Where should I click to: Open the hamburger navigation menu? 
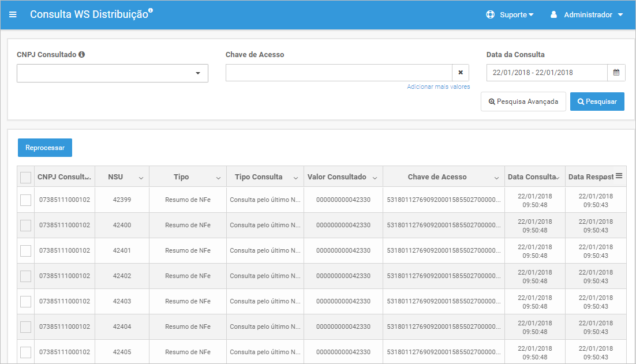click(13, 14)
